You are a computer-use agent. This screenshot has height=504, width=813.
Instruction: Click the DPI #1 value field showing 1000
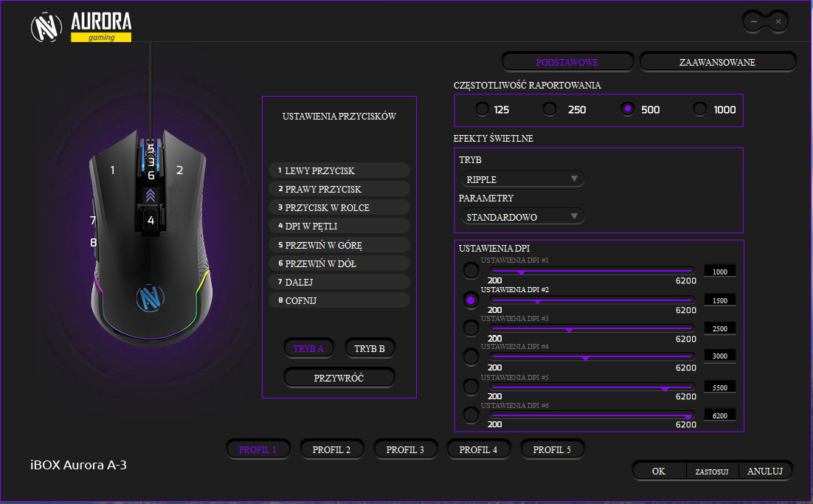point(719,272)
